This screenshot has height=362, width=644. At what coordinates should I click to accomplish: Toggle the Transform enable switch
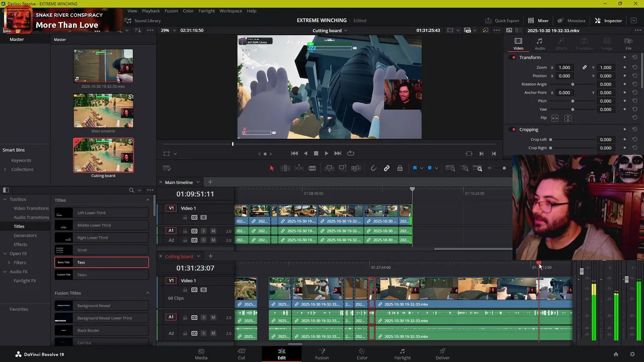click(x=513, y=57)
